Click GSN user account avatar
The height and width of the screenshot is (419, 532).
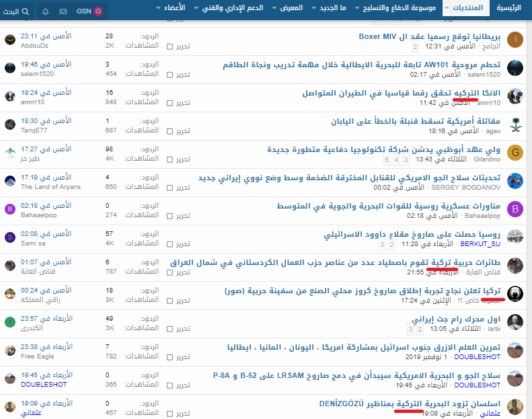(98, 11)
